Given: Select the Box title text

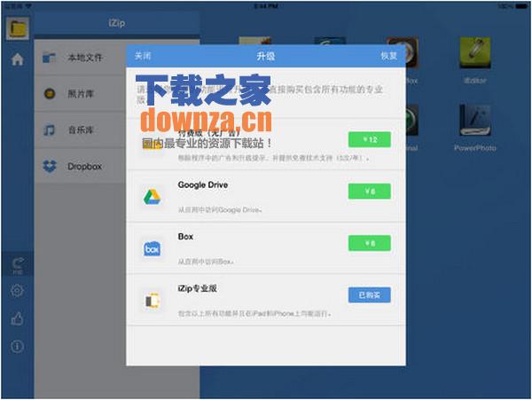Looking at the screenshot, I should click(185, 237).
